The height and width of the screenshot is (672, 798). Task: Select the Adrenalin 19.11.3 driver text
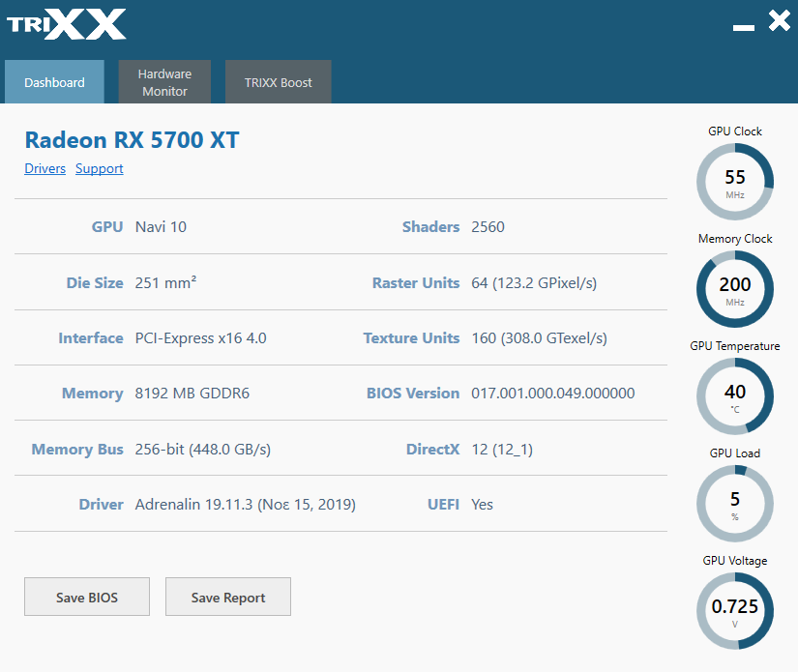tap(245, 505)
